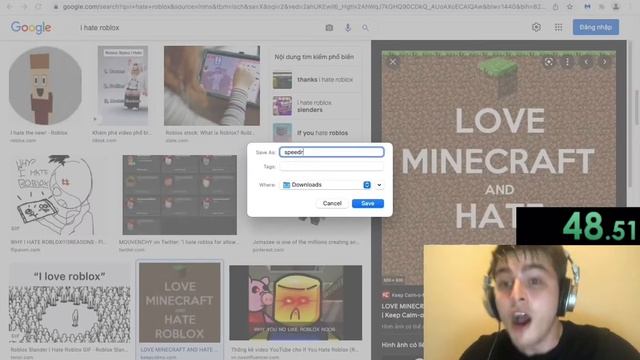Click the blue sign-in button

pyautogui.click(x=596, y=27)
